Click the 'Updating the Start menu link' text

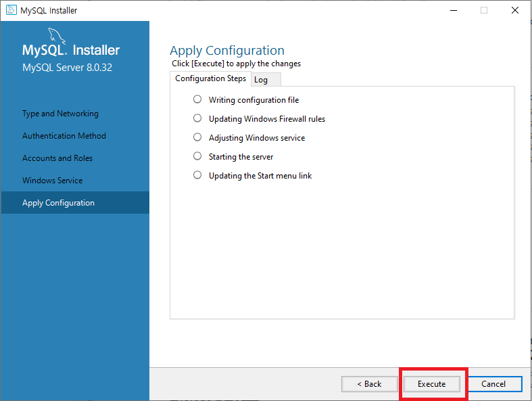coord(260,176)
